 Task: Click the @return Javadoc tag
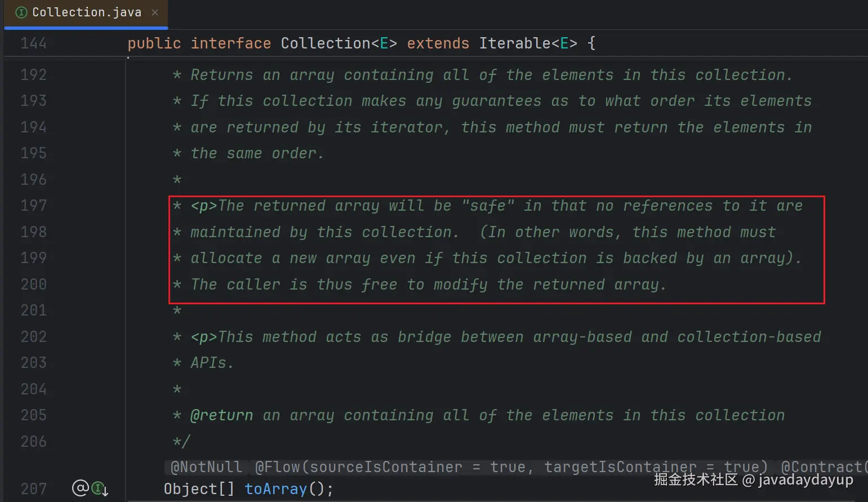pos(221,415)
